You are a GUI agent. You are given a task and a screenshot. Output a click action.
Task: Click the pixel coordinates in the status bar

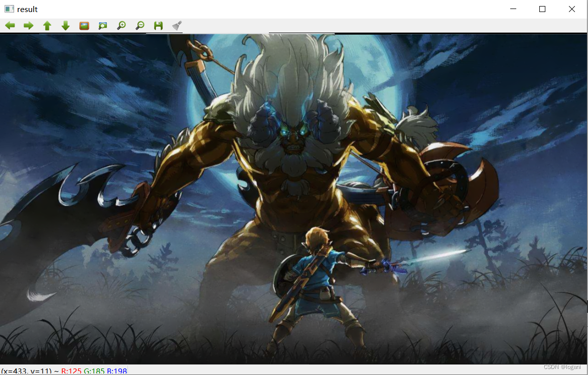coord(27,371)
